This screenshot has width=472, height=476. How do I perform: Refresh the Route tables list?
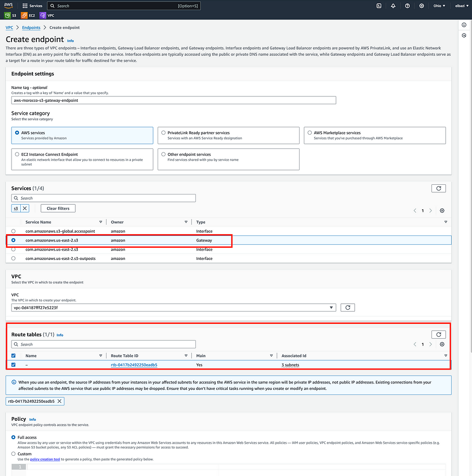[x=439, y=335]
